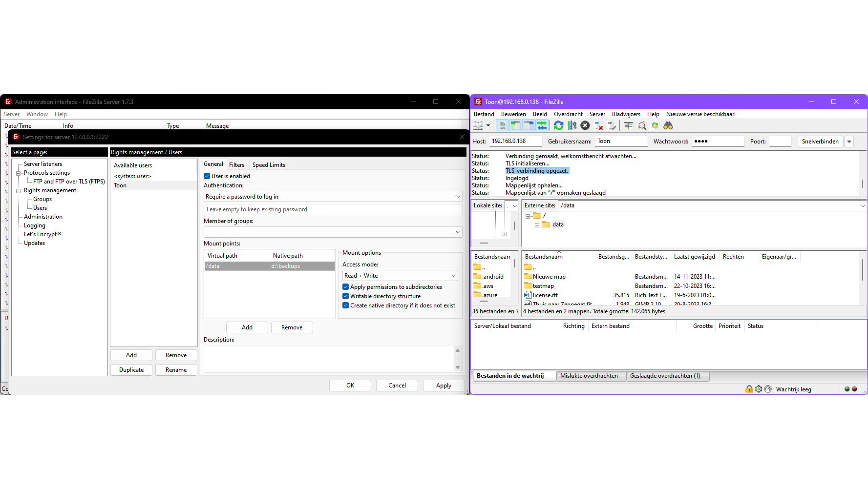Click the Duplicate user button

(131, 370)
